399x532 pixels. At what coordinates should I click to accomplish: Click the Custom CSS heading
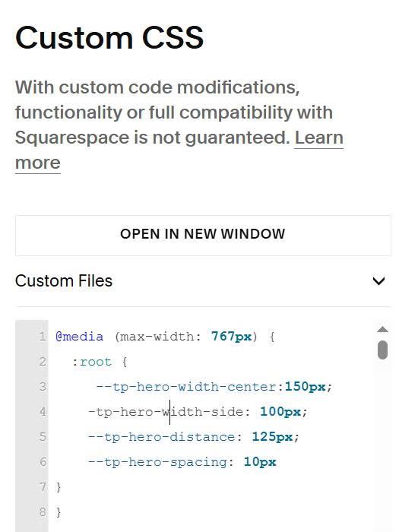[109, 37]
